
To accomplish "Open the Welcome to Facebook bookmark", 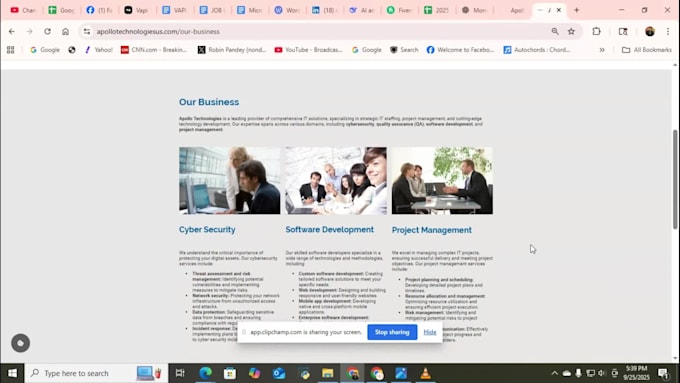I will (461, 50).
